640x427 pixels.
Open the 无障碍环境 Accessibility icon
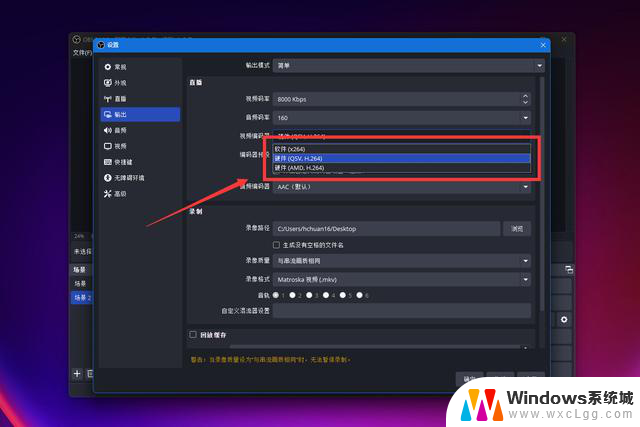[108, 178]
